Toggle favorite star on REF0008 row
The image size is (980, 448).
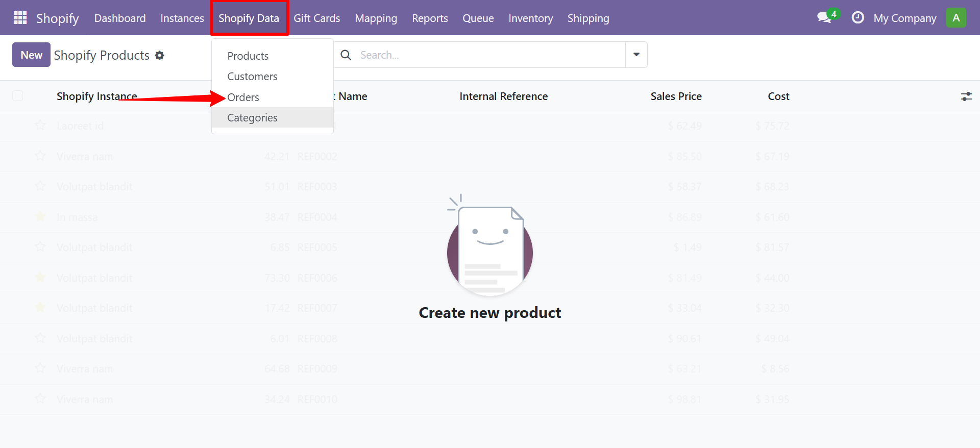coord(40,338)
